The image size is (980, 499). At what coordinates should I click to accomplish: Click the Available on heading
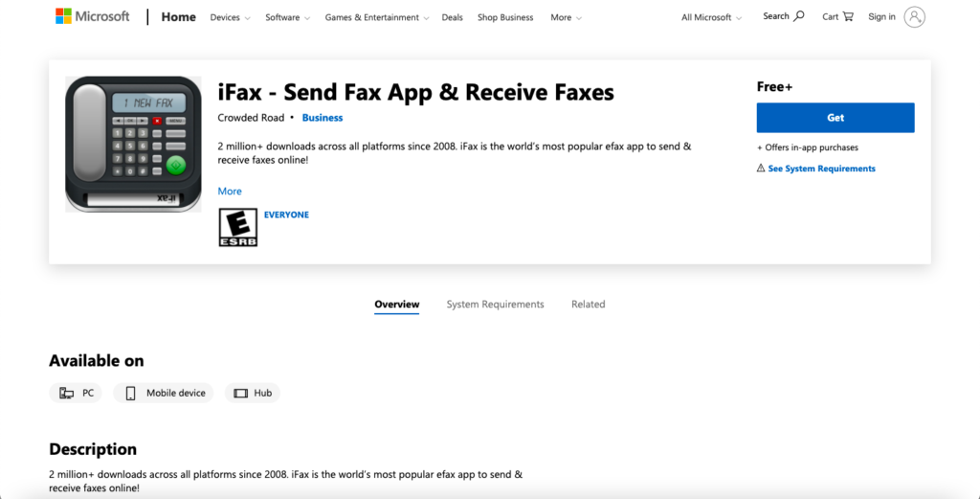point(97,361)
